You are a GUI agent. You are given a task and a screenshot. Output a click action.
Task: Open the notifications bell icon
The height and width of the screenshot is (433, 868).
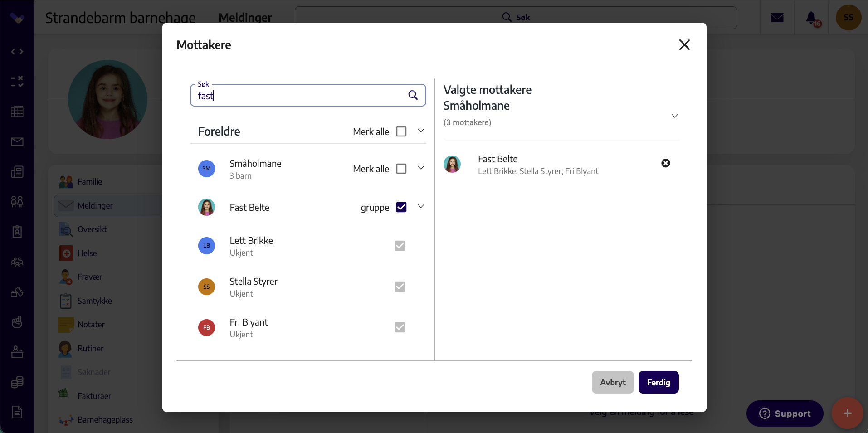click(x=811, y=18)
